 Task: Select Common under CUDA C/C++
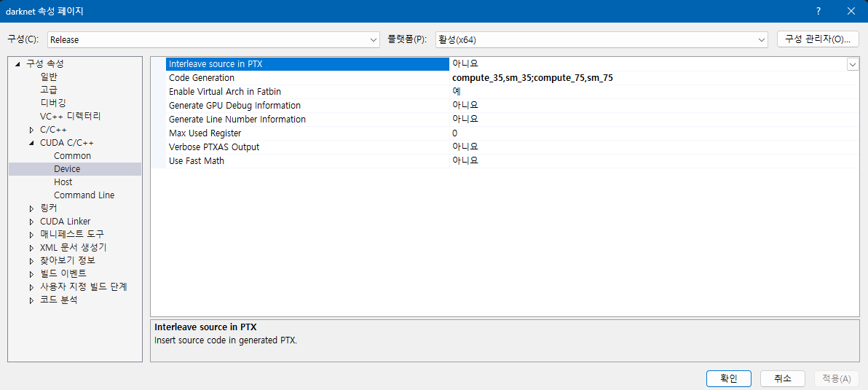pyautogui.click(x=73, y=156)
